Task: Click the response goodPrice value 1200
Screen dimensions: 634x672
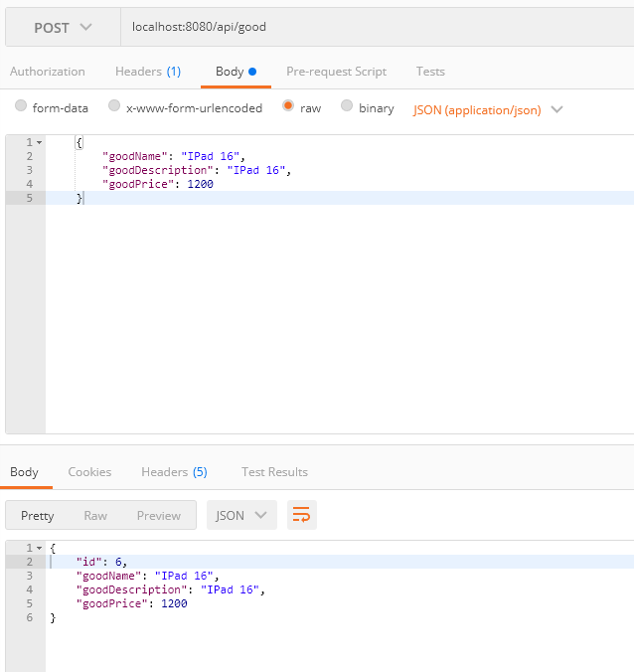Action: click(x=174, y=603)
